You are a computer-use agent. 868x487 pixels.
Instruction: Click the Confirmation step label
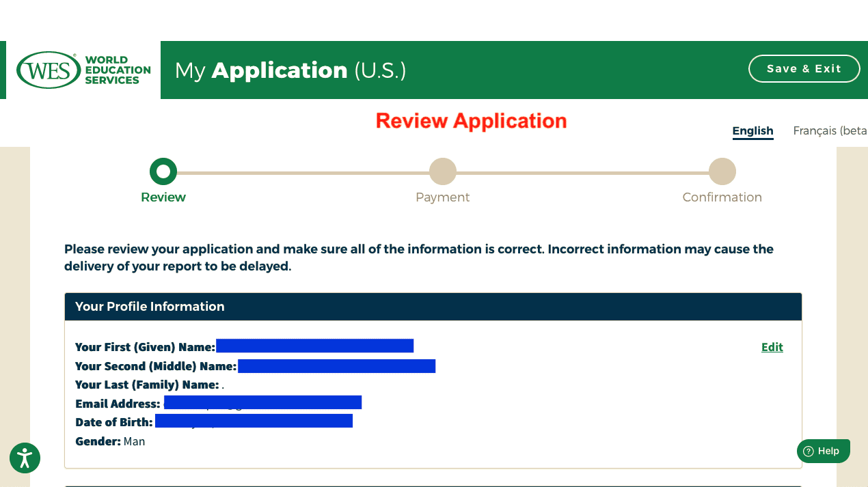722,197
